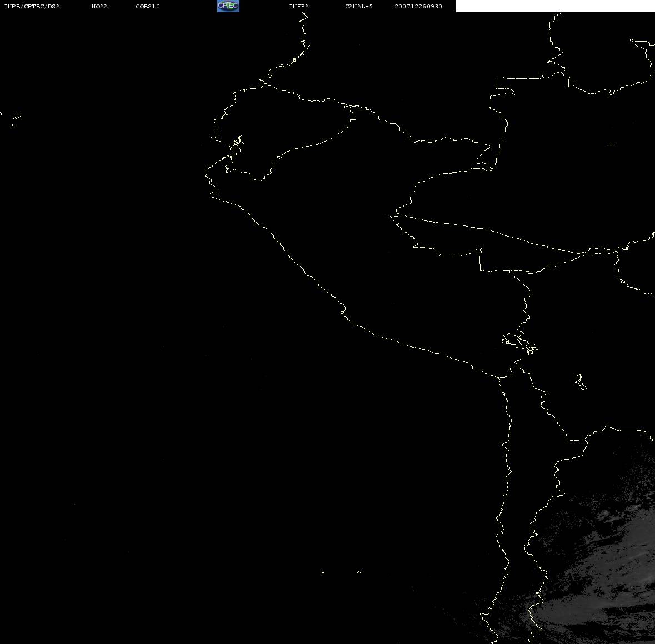Click the small circular lake outline in Brazil
The height and width of the screenshot is (644, 655).
(611, 144)
